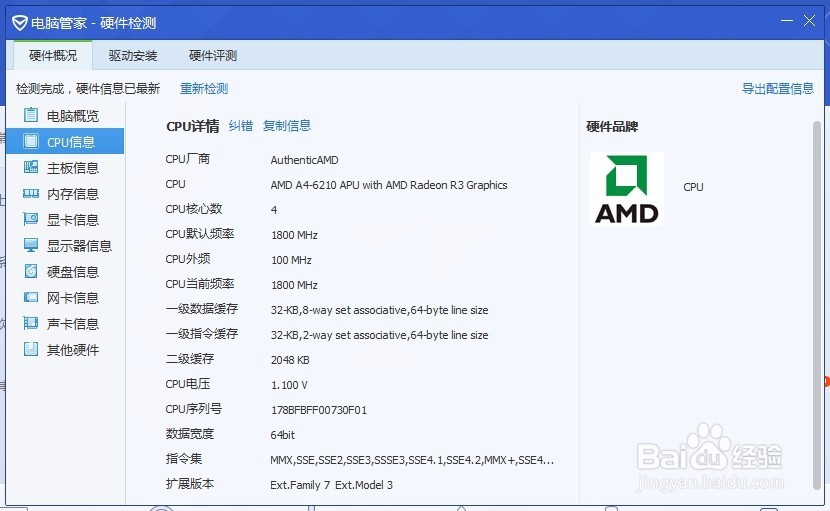Open 电脑概览 clipboard icon in sidebar
830x511 pixels.
(31, 114)
